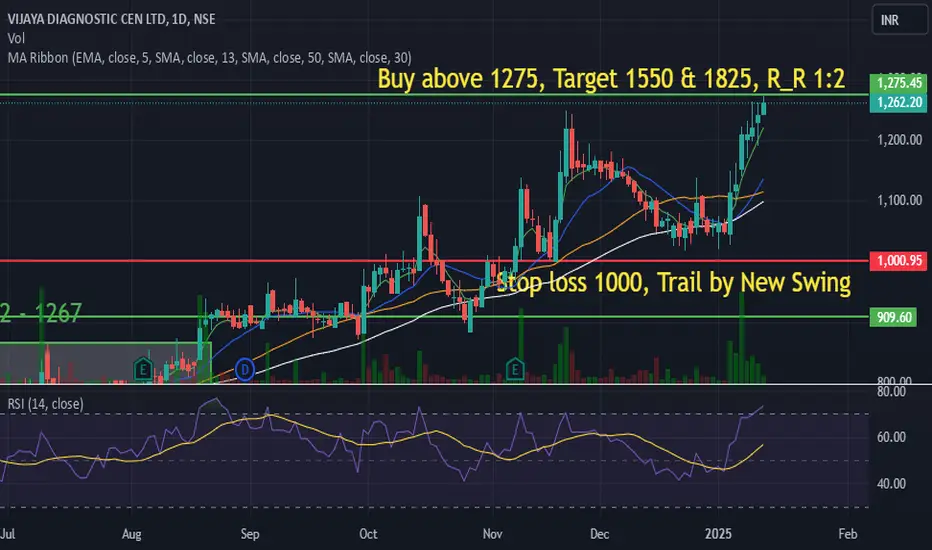Click the RSI 40.00 axis value

click(x=892, y=483)
